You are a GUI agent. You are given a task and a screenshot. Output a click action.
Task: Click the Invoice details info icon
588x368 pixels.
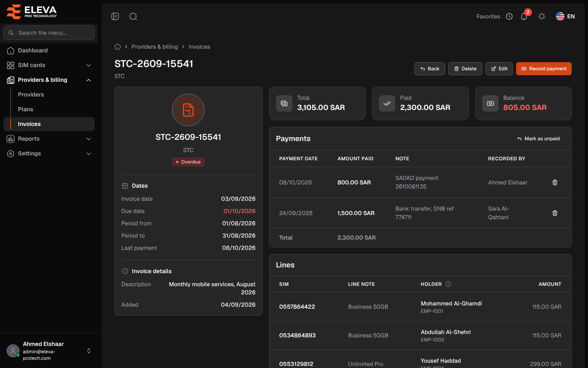[x=125, y=271]
